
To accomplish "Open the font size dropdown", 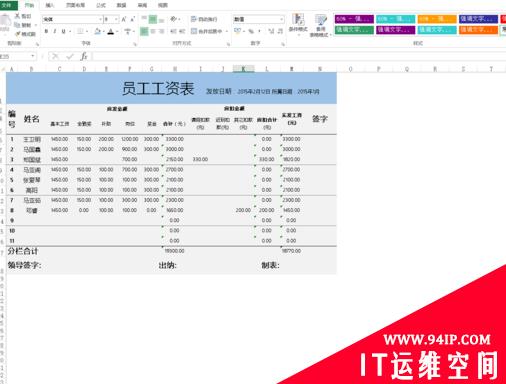I will pyautogui.click(x=116, y=19).
